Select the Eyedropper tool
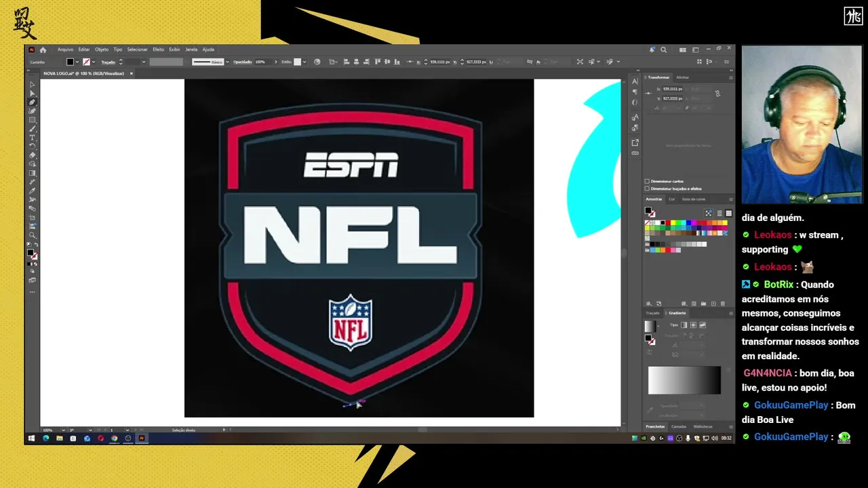 [32, 191]
